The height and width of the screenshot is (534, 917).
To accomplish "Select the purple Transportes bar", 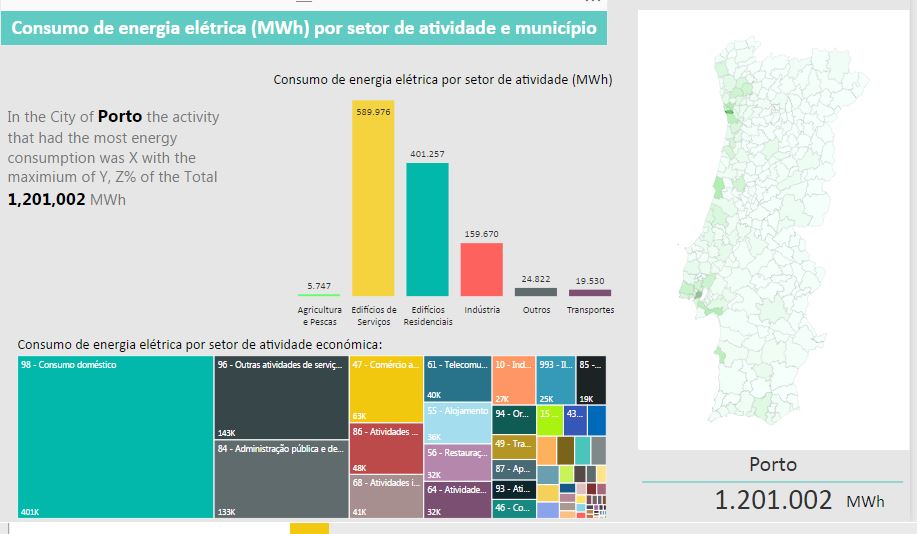I will pos(590,292).
